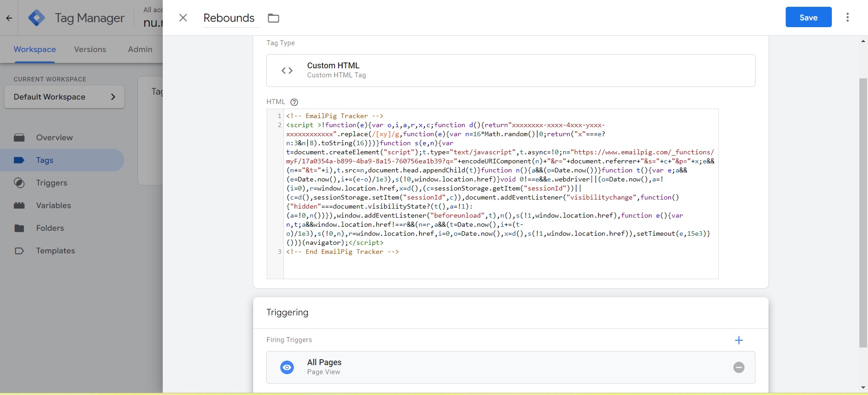Click the Tag Manager logo icon
The image size is (868, 395).
click(x=37, y=18)
